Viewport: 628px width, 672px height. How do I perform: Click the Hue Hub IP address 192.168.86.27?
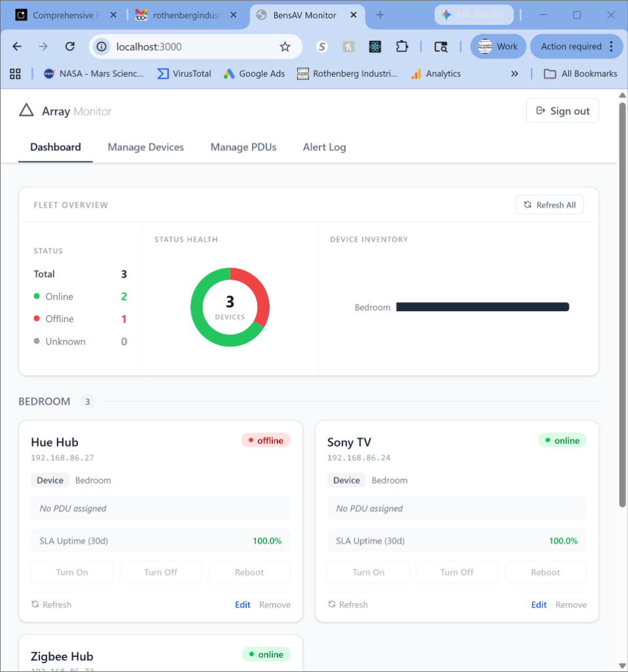point(62,457)
